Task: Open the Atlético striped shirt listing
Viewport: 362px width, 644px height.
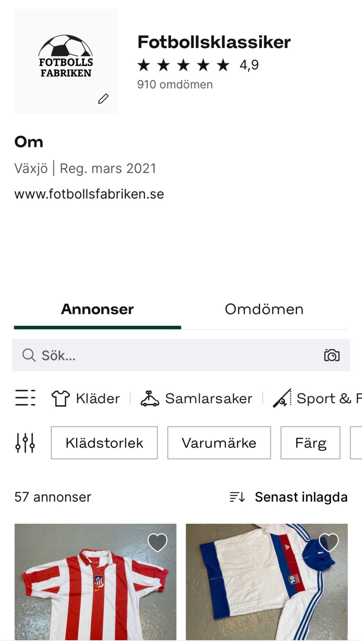Action: coord(95,590)
